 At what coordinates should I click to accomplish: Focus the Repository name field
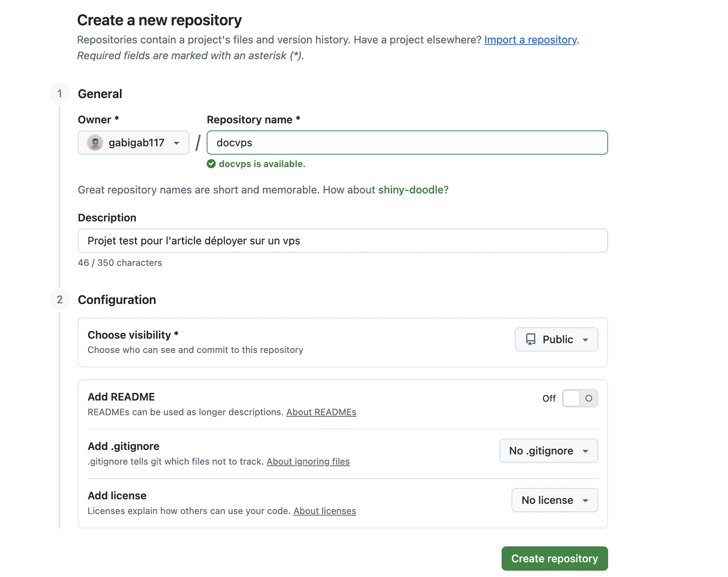click(x=407, y=143)
